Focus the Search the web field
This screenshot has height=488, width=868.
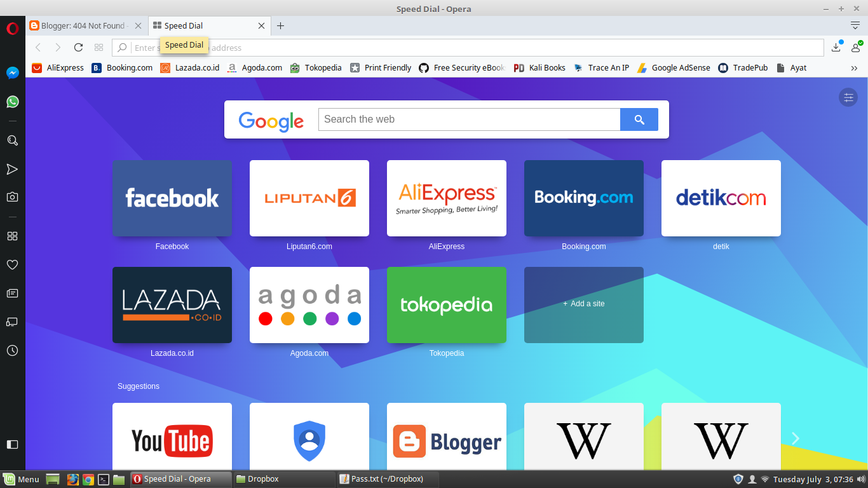click(x=469, y=119)
